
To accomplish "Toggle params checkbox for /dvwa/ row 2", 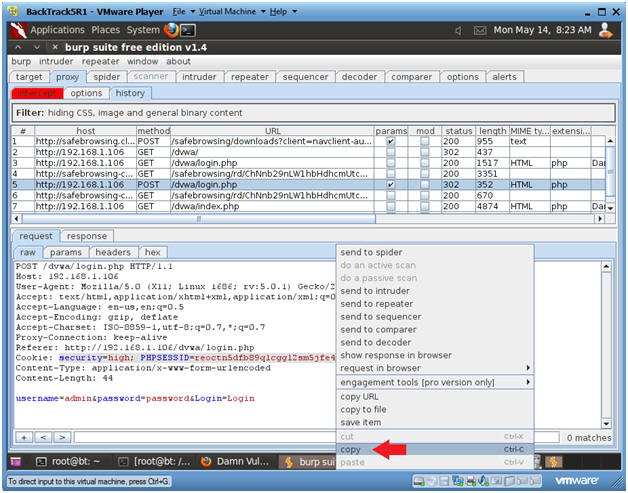I will tap(390, 152).
